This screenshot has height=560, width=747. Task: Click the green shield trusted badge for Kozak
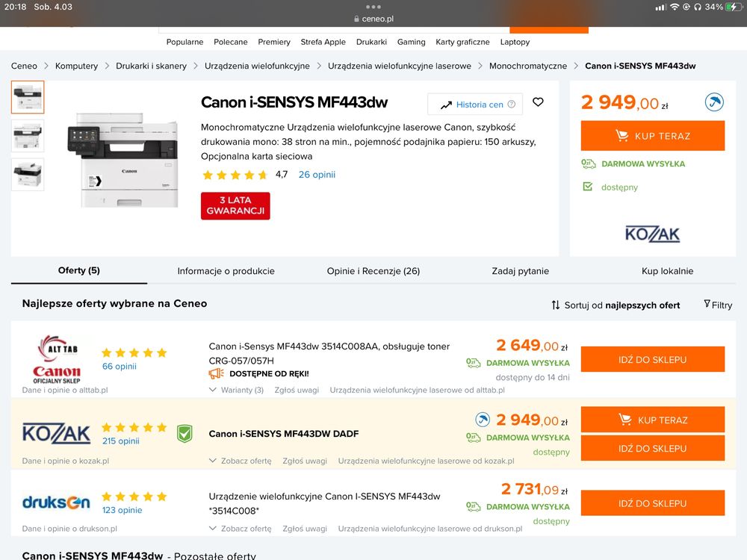pos(185,433)
